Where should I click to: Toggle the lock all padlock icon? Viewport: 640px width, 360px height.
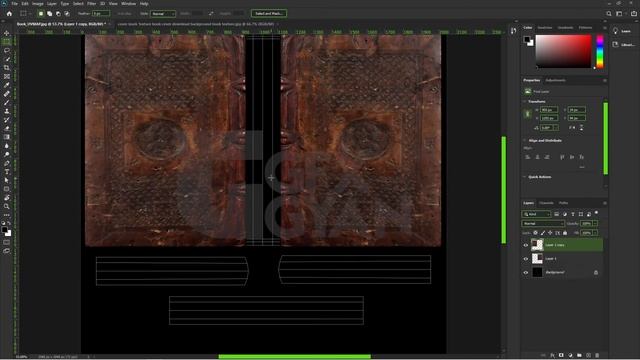pos(565,233)
